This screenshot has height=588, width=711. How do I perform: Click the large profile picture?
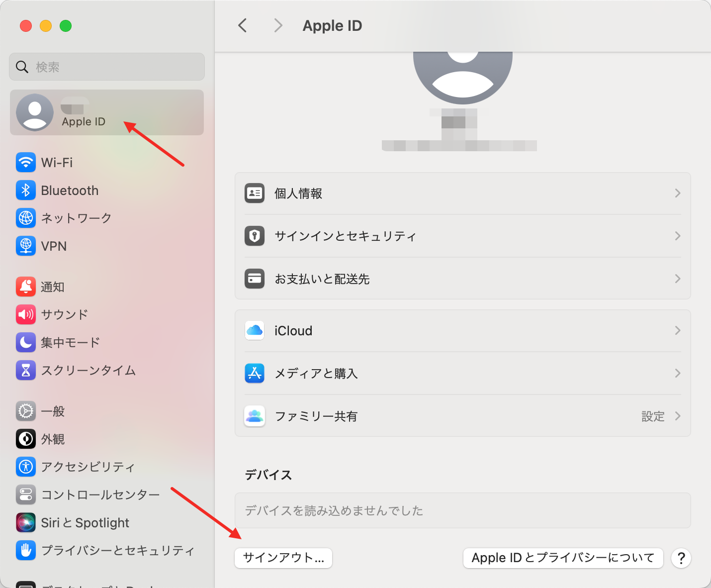(x=463, y=78)
